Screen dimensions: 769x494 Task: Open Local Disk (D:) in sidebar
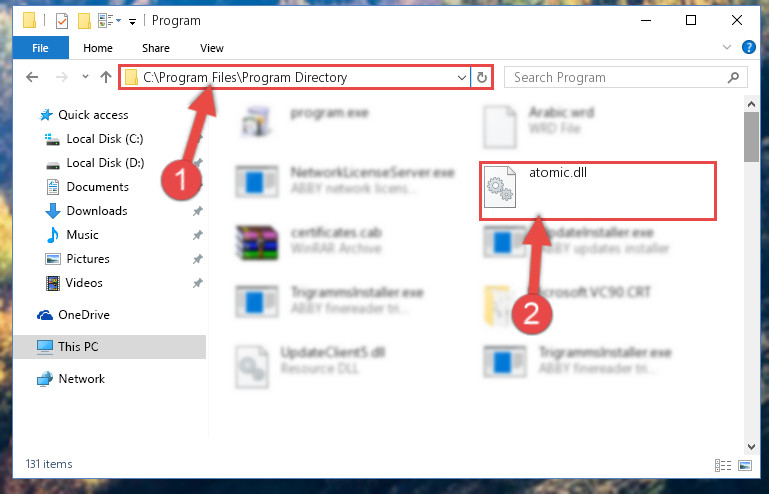point(105,163)
